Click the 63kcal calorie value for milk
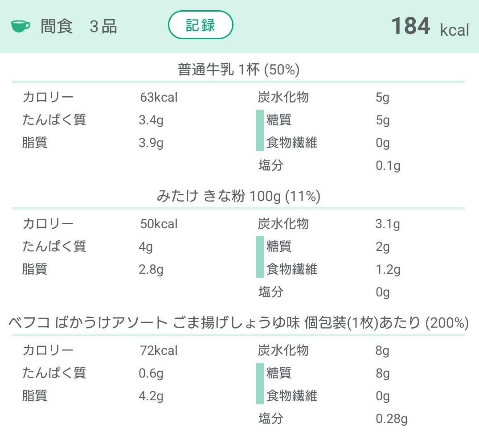This screenshot has height=448, width=479. (159, 98)
